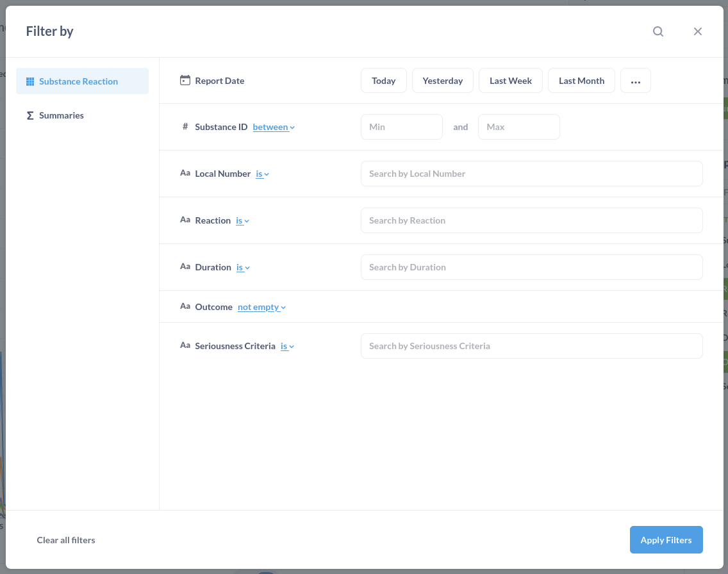The width and height of the screenshot is (728, 574).
Task: Click the Outcome field label
Action: tap(213, 307)
